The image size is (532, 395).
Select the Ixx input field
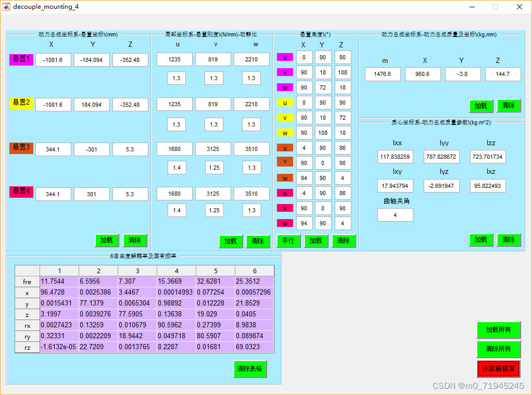coord(395,157)
